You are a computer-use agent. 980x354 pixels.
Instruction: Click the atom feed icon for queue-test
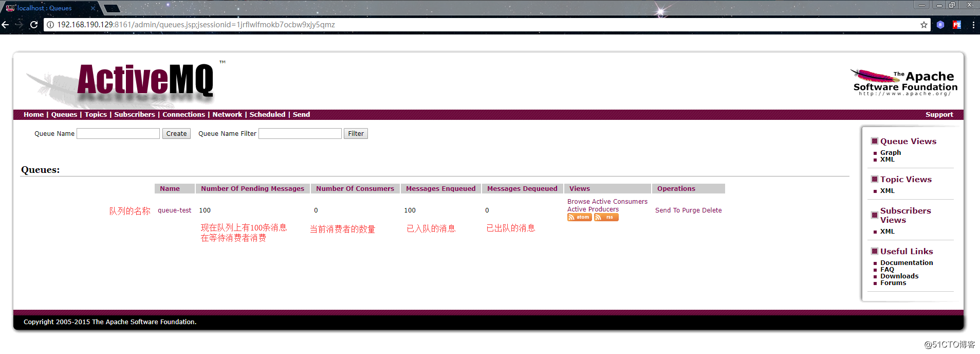579,217
